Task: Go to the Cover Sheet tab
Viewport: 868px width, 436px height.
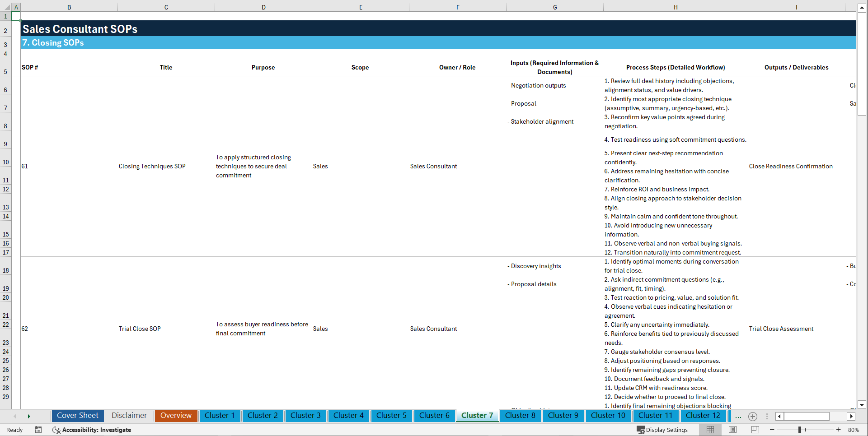Action: [77, 416]
